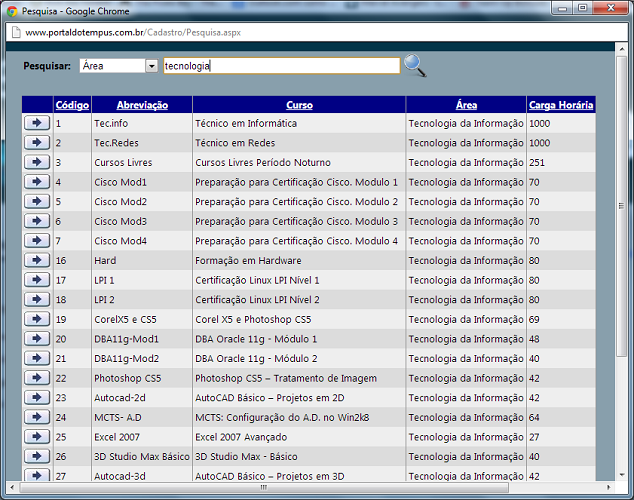Click the carga horária value 69

534,319
